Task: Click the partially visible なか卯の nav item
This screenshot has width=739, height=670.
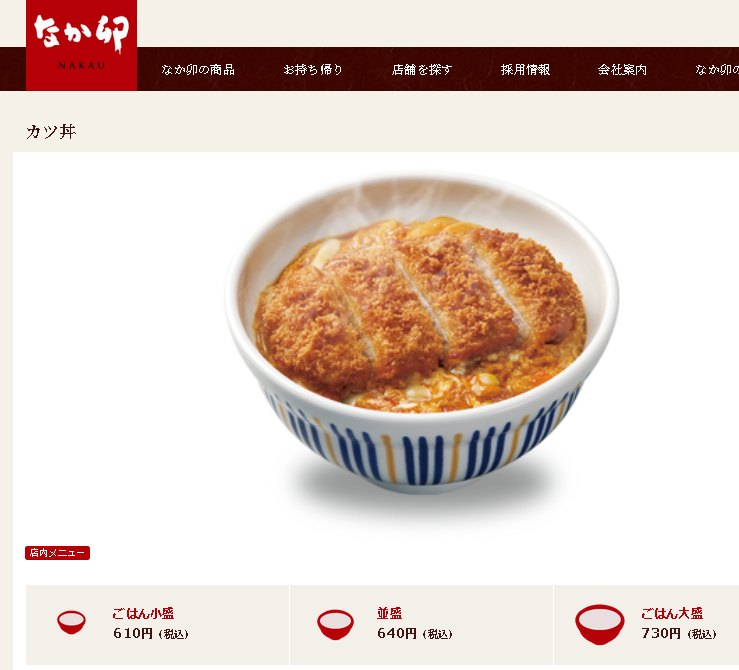Action: tap(717, 70)
